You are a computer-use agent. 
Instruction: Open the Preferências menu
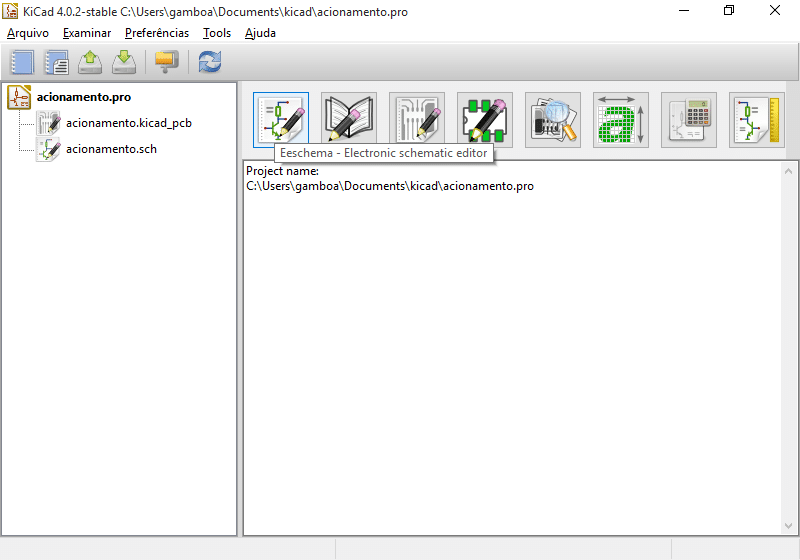coord(157,33)
